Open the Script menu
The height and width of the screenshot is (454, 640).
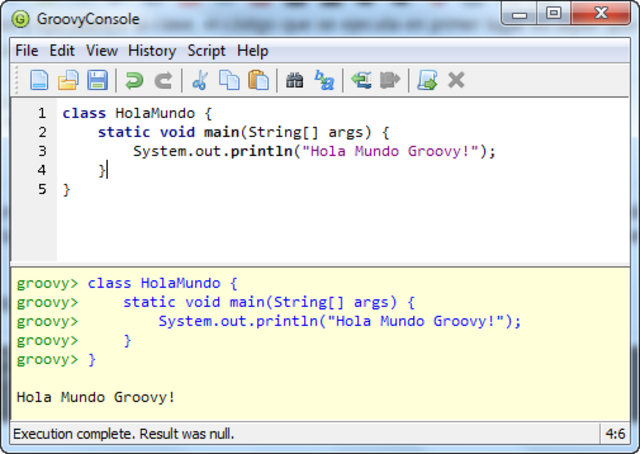pyautogui.click(x=206, y=51)
